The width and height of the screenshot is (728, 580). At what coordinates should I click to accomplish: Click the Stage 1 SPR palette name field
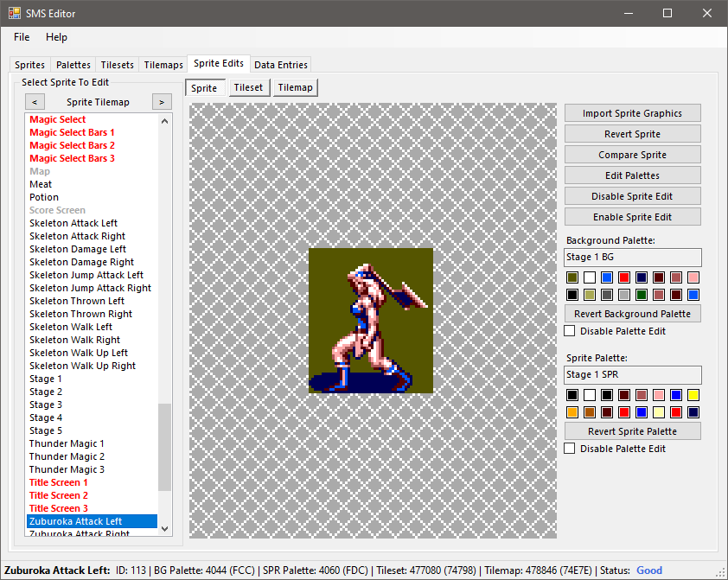(632, 374)
